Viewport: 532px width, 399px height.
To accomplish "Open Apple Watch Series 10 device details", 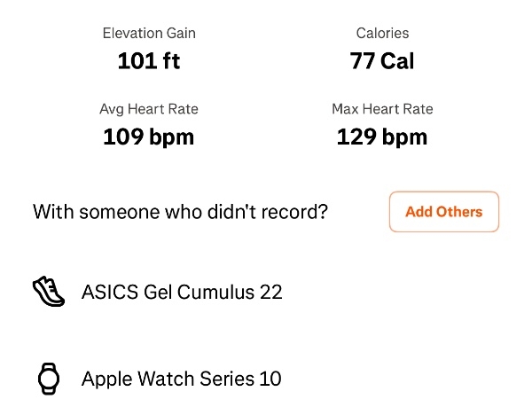I will click(181, 379).
